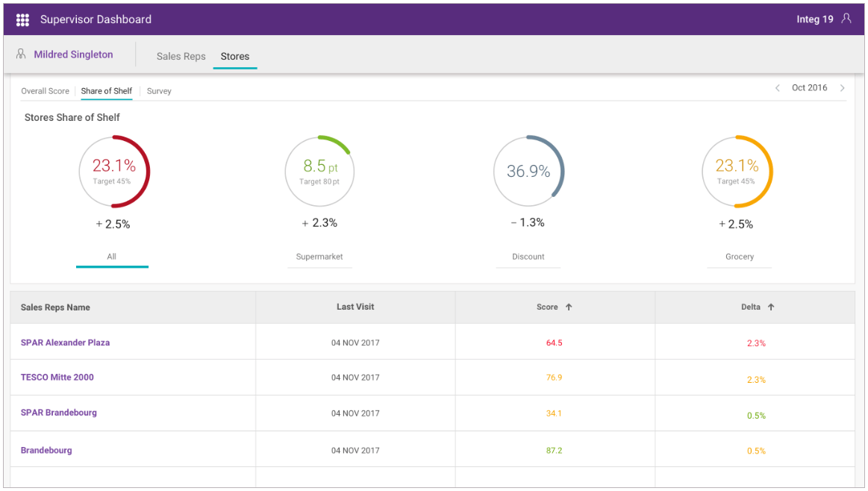Image resolution: width=868 pixels, height=491 pixels.
Task: Switch to the Sales Reps tab
Action: (x=181, y=56)
